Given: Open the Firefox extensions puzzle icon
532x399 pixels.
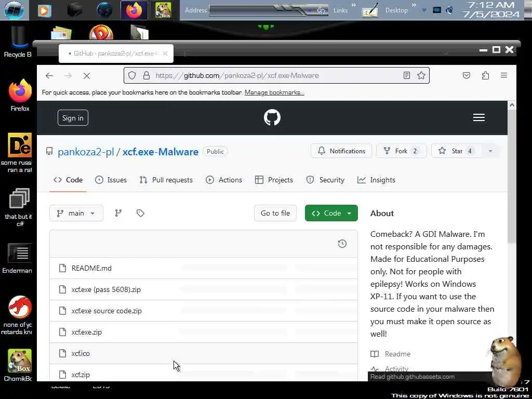Looking at the screenshot, I should 486,75.
